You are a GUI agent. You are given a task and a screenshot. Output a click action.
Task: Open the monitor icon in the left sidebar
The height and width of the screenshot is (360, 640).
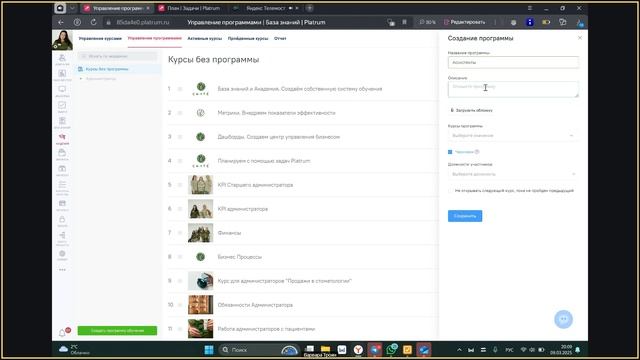[x=62, y=89]
